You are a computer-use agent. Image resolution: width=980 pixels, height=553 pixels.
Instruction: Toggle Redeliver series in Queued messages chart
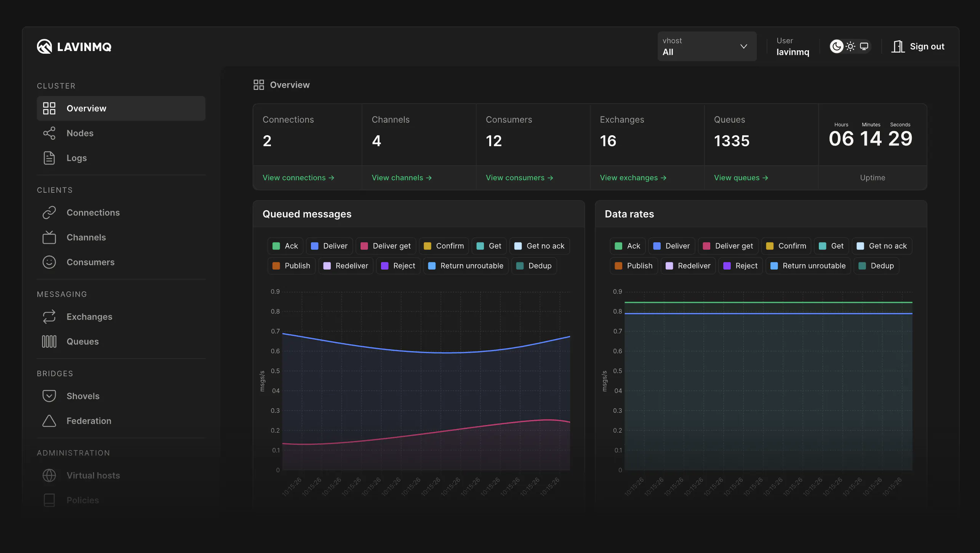pyautogui.click(x=346, y=265)
